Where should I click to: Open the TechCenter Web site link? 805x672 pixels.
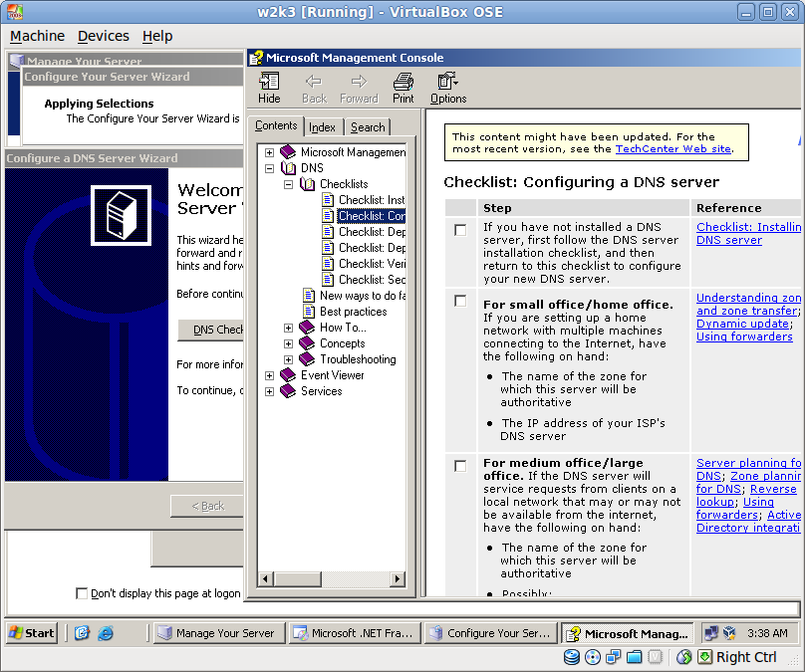(x=673, y=148)
